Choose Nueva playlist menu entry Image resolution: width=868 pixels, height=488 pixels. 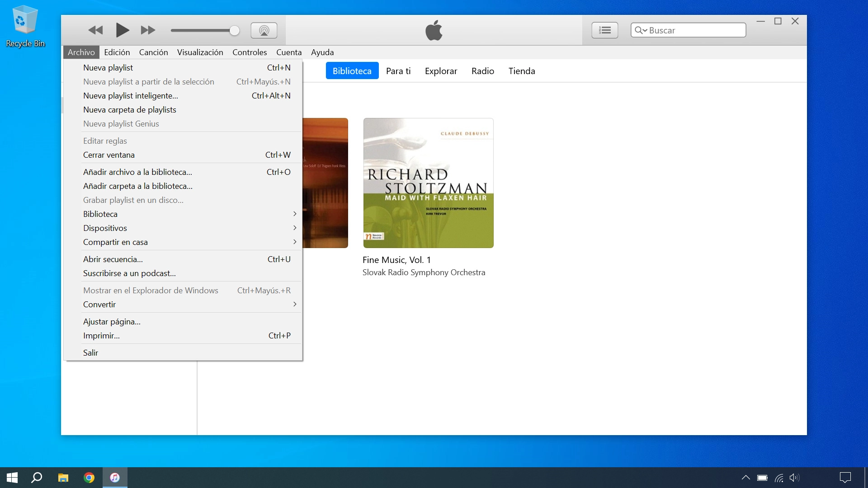(108, 68)
